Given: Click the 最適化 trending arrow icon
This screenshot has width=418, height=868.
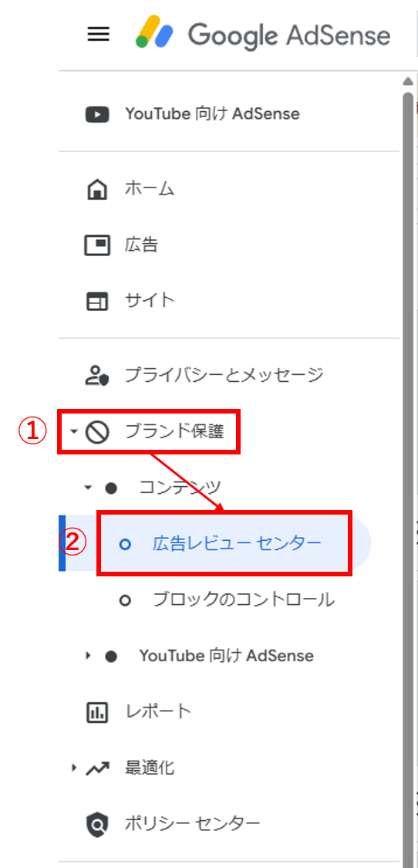Looking at the screenshot, I should tap(97, 768).
